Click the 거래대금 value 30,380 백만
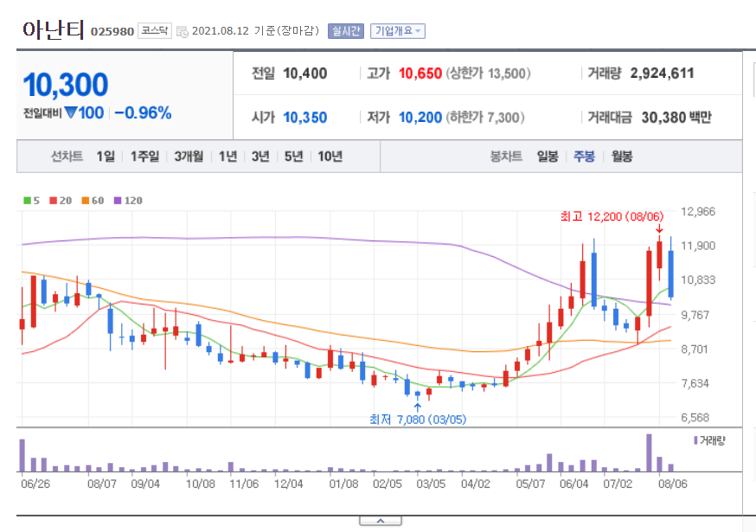This screenshot has height=532, width=756. (x=676, y=117)
